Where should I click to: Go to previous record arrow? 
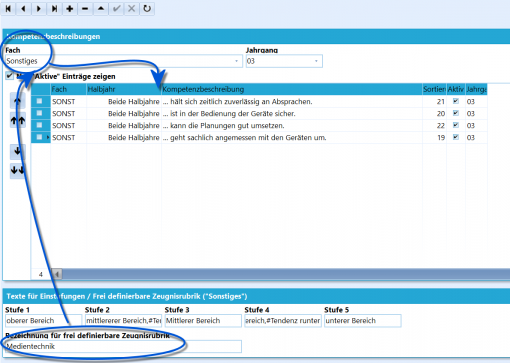pyautogui.click(x=23, y=8)
